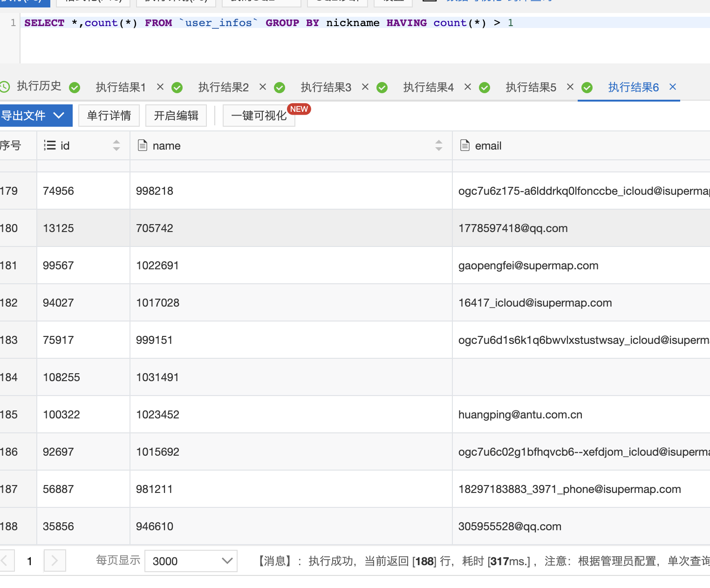Go to the next results page
710x588 pixels.
click(x=55, y=561)
